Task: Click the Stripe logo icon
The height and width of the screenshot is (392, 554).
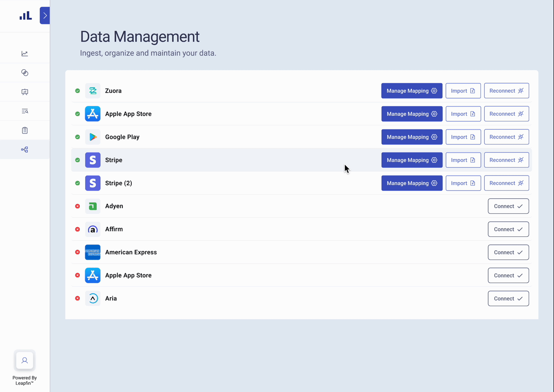Action: 93,160
